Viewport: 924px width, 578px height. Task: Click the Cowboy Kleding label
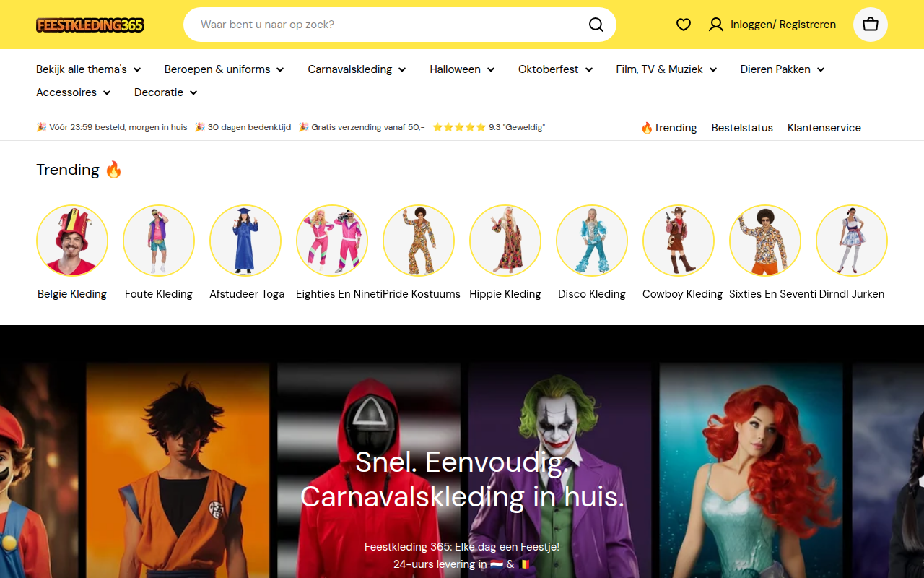(682, 294)
